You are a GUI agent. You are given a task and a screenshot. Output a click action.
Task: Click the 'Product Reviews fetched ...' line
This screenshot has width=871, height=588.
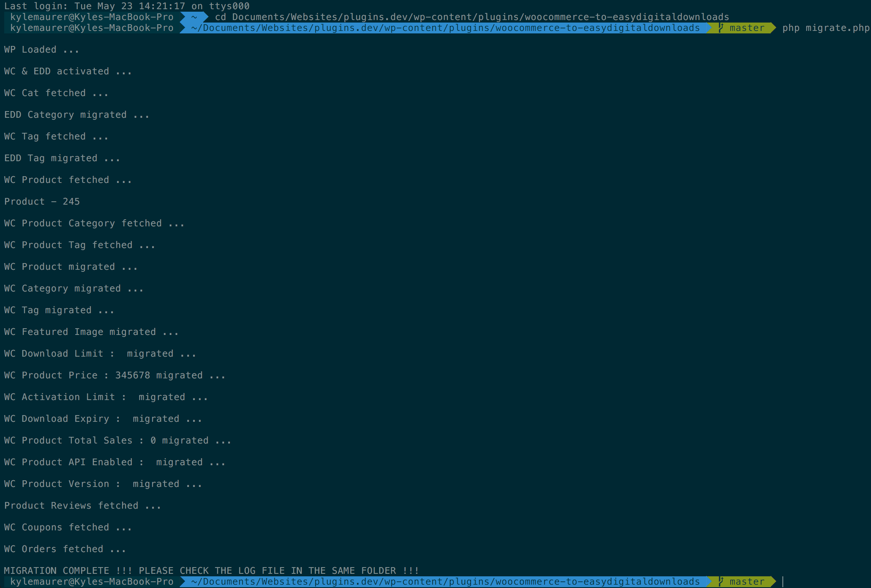[83, 505]
